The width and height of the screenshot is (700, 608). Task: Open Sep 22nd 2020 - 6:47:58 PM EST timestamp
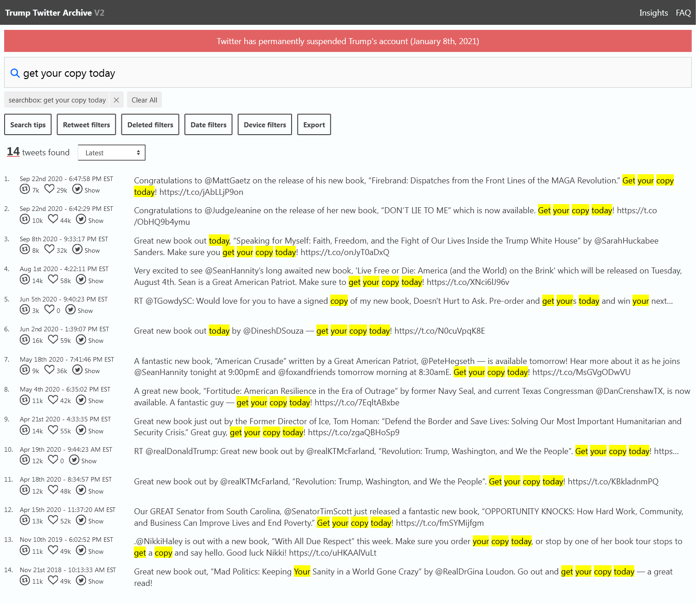[x=66, y=179]
